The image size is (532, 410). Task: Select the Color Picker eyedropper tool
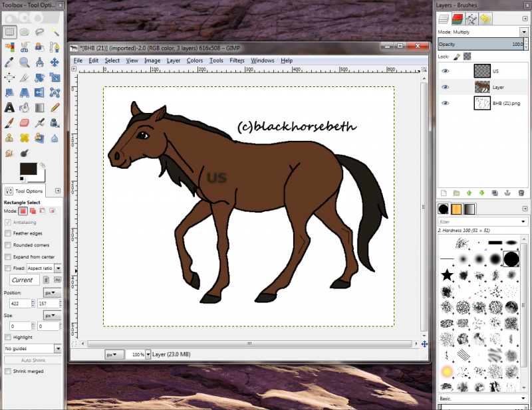pos(9,62)
